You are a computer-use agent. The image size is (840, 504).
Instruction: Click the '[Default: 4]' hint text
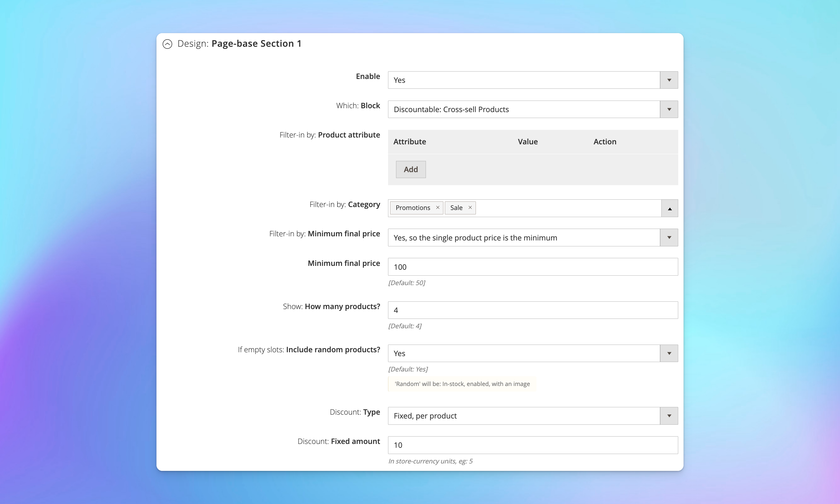coord(405,326)
